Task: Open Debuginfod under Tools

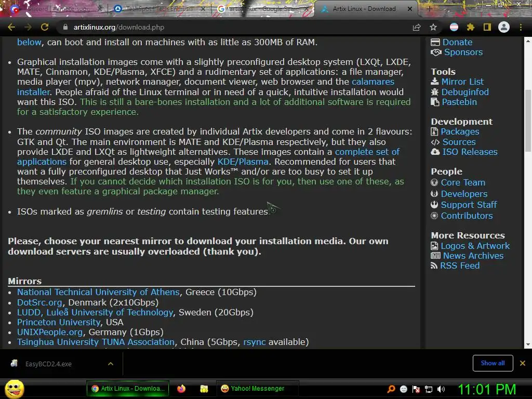Action: pos(465,92)
